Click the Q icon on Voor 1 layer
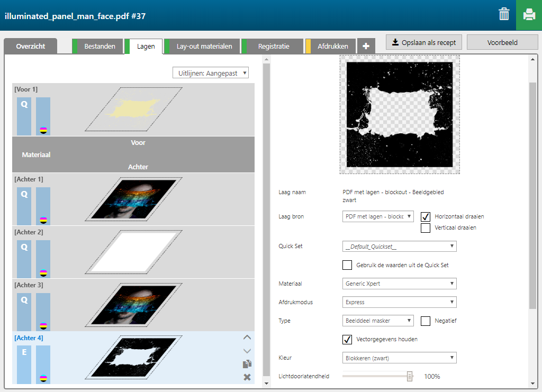542x392 pixels. pos(24,105)
